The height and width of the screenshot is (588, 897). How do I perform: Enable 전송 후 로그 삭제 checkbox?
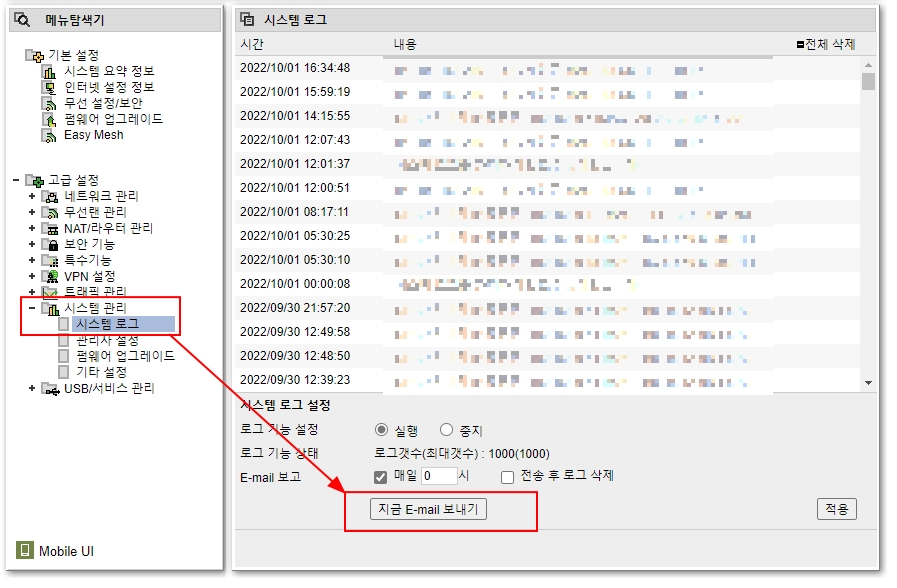(507, 477)
